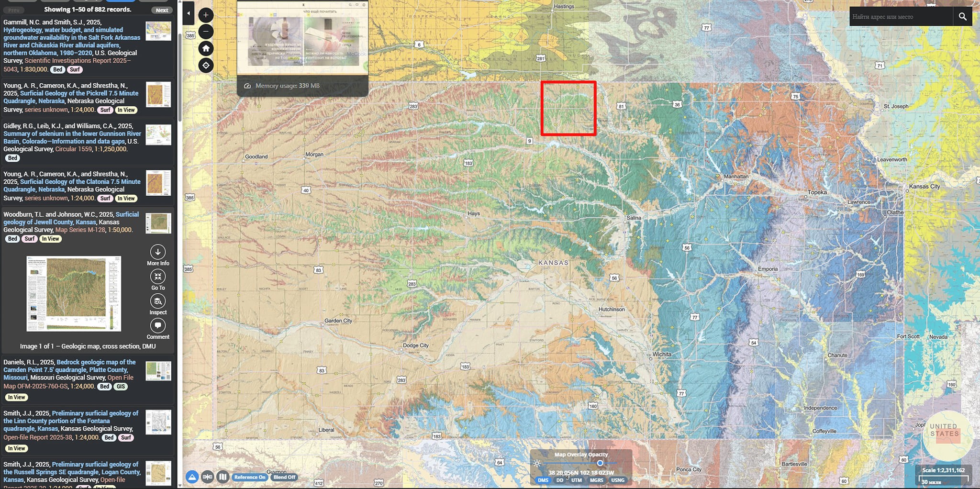Click GIS tag on Camden Point record
This screenshot has width=980, height=489.
[x=121, y=387]
